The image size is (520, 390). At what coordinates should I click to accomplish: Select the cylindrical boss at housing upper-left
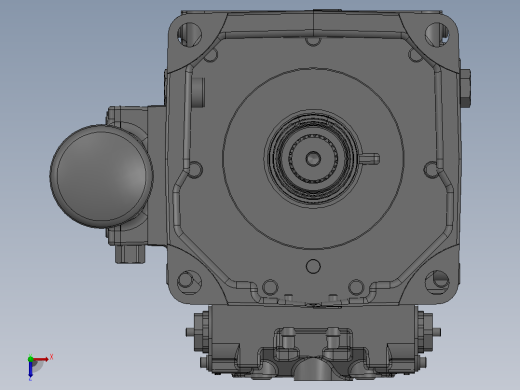point(198,92)
